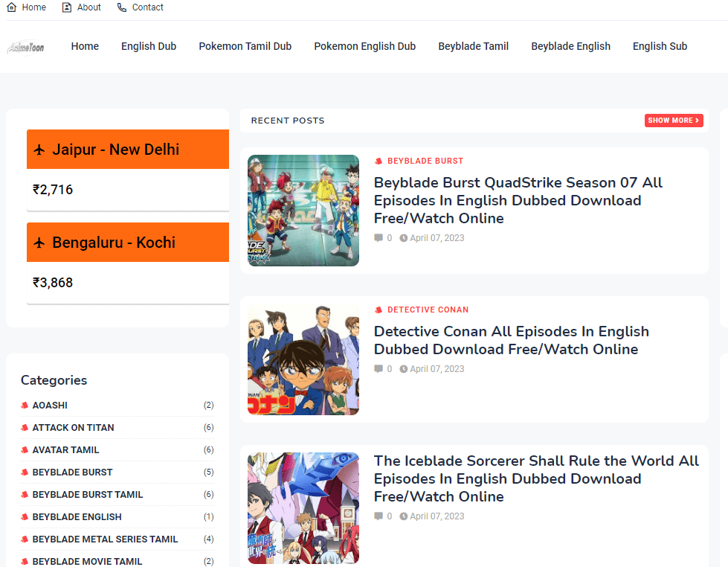Viewport: 728px width, 567px height.
Task: Open Jaipur - New Delhi flight ad
Action: (128, 149)
